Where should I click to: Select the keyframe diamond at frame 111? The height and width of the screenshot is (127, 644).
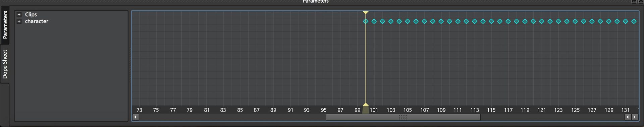(x=458, y=21)
